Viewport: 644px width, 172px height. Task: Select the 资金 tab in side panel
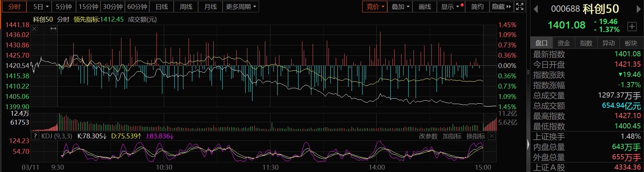[563, 43]
